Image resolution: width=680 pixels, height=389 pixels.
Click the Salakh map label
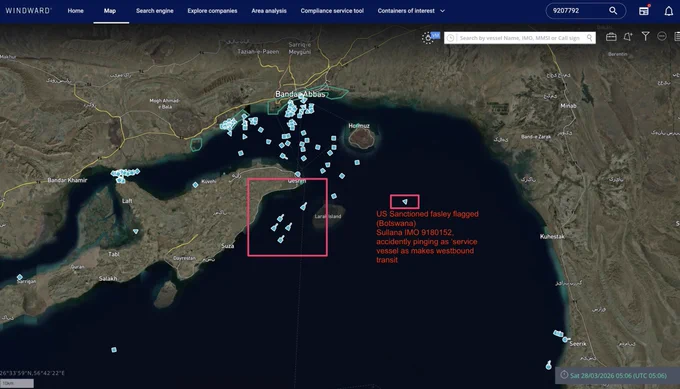[108, 278]
